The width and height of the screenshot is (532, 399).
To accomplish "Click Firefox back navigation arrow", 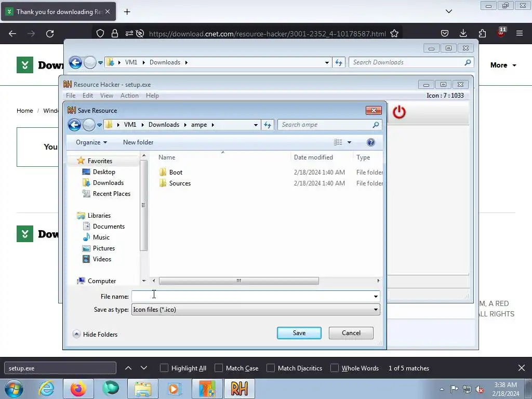I will pos(12,34).
